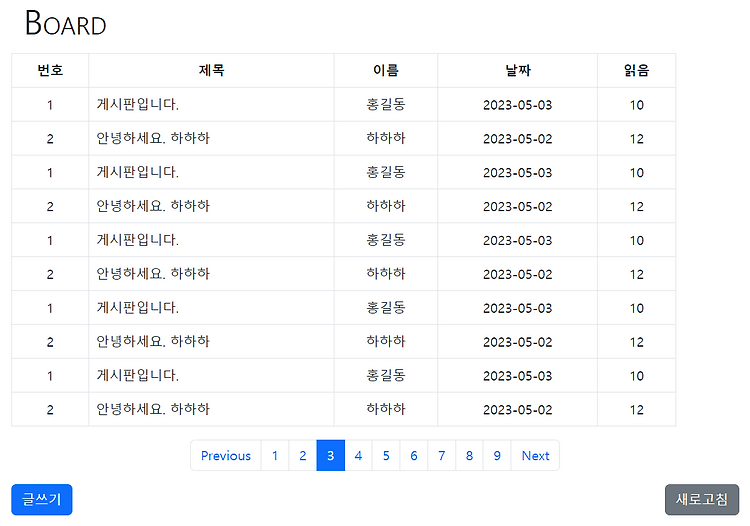Viewport: 750px width, 526px height.
Task: Select the active page 3 button
Action: point(331,455)
